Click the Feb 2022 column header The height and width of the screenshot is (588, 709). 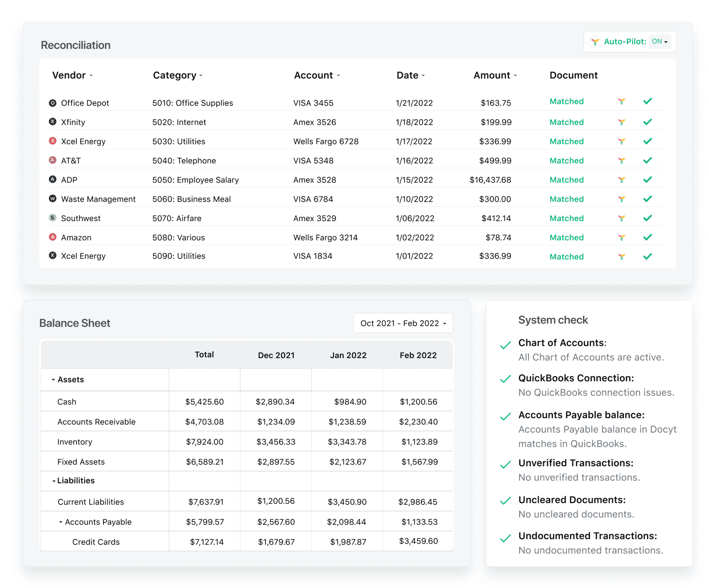pyautogui.click(x=418, y=355)
